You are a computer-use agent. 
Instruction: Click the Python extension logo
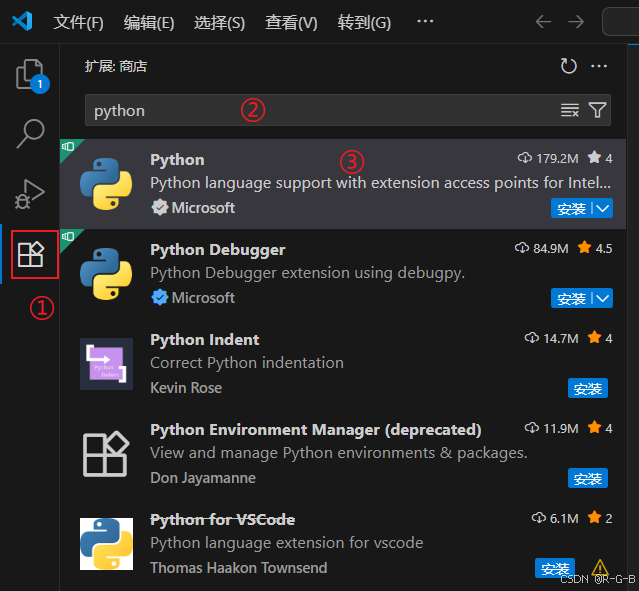tap(106, 184)
